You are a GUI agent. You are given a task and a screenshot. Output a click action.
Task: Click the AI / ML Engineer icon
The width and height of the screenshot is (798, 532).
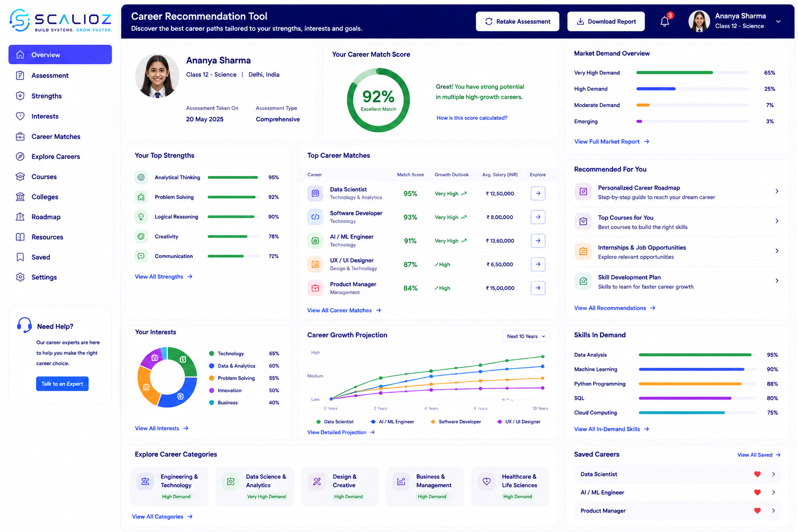tap(315, 241)
